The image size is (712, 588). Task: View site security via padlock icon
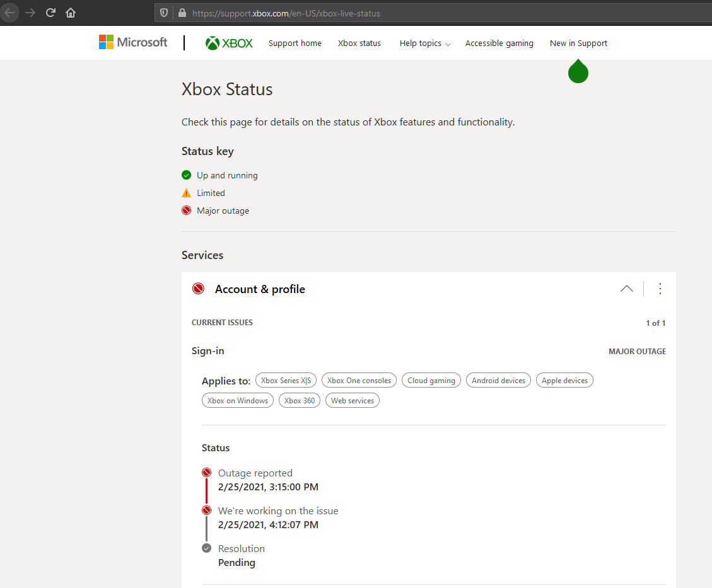click(x=182, y=13)
